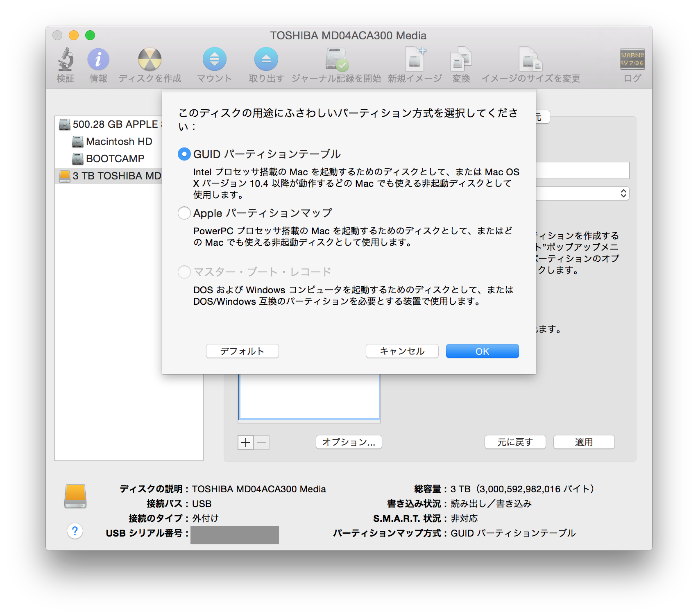The width and height of the screenshot is (698, 616).
Task: Click the 接続バス USB value
Action: coord(202,504)
